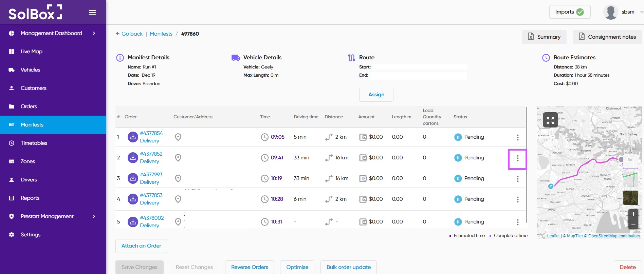Open Consignment notes PDF

607,37
